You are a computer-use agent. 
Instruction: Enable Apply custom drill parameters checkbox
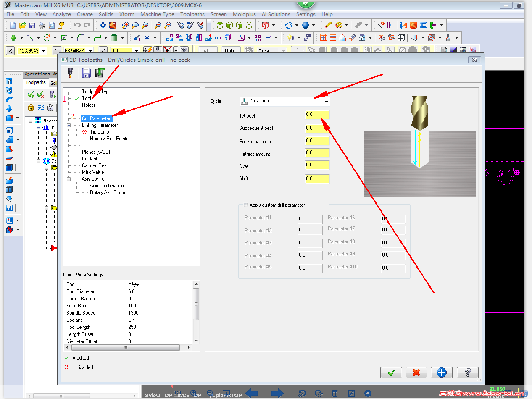coord(245,205)
